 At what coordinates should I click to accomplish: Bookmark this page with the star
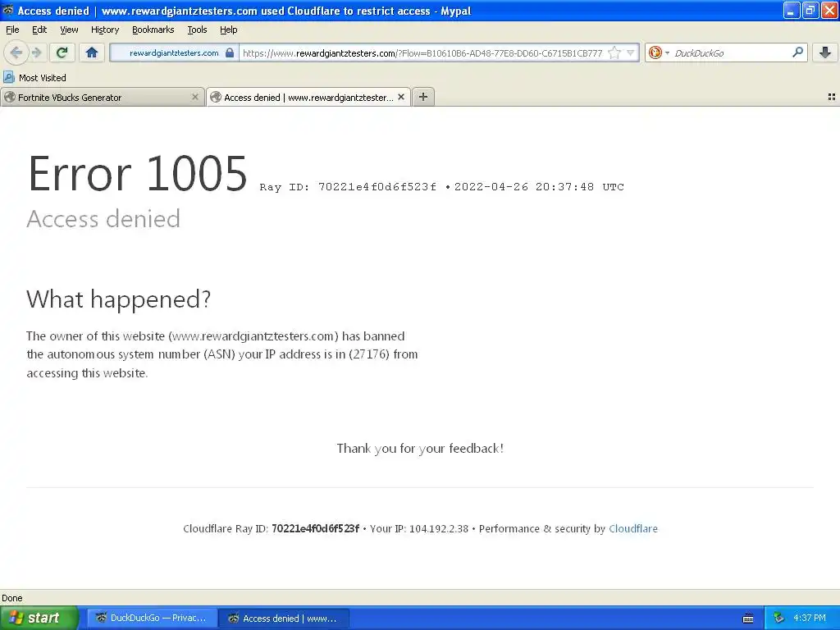click(x=614, y=52)
